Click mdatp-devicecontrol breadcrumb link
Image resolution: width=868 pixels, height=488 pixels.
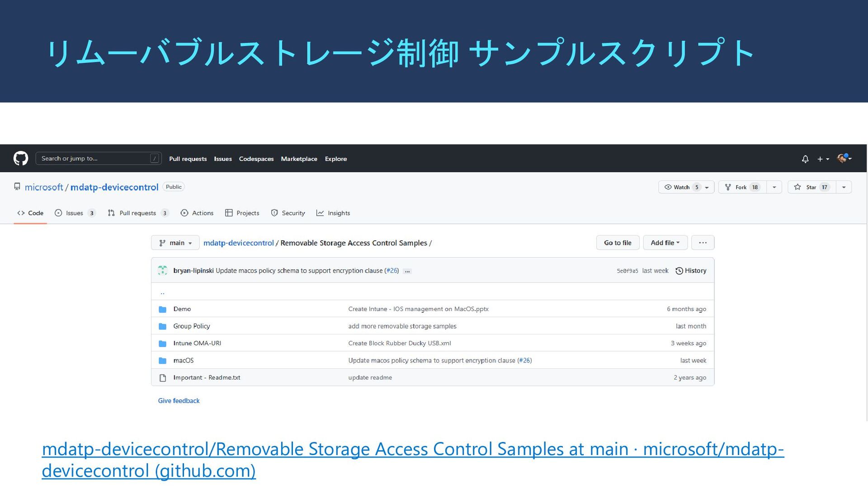tap(238, 243)
